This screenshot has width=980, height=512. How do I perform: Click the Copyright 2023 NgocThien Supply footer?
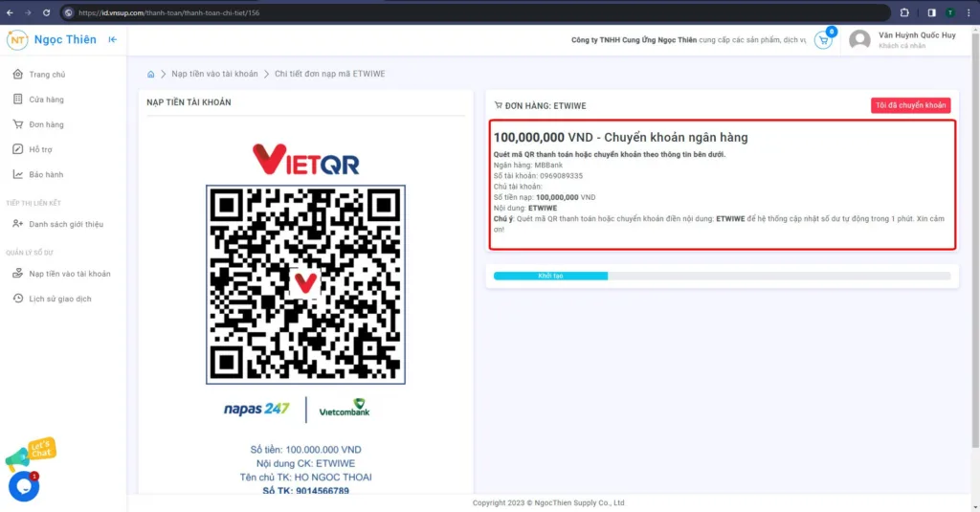click(x=548, y=502)
